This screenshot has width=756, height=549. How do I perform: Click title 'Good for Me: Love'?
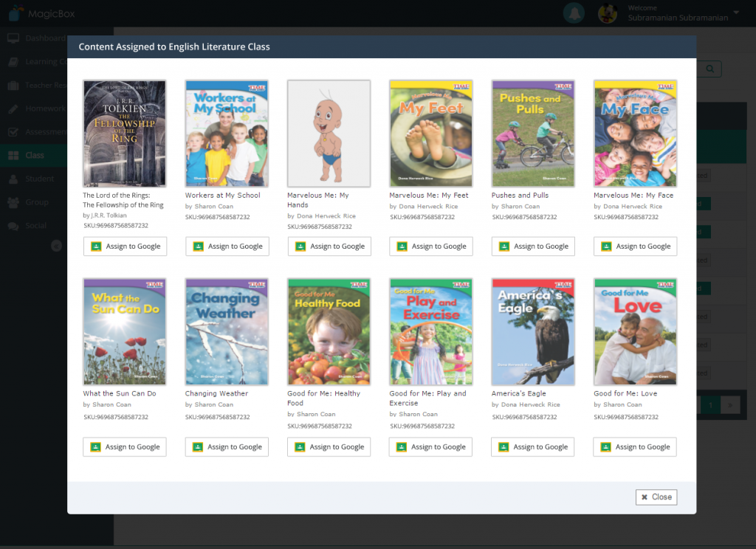[x=625, y=393]
